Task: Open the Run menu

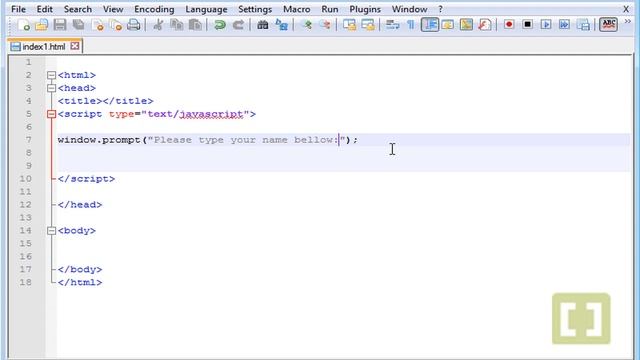Action: coord(330,9)
